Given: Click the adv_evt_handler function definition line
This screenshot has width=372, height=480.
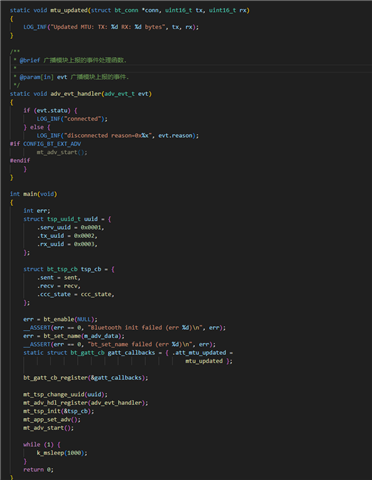Looking at the screenshot, I should pyautogui.click(x=81, y=94).
